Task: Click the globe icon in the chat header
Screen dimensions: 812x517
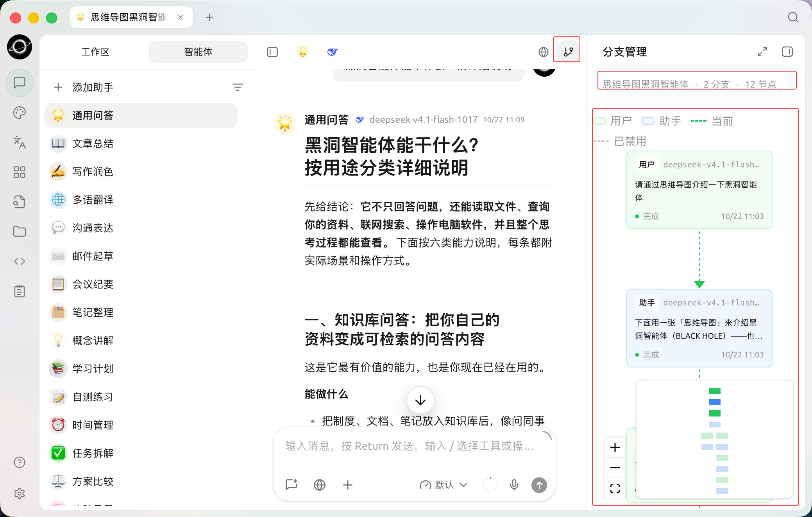Action: pyautogui.click(x=544, y=52)
